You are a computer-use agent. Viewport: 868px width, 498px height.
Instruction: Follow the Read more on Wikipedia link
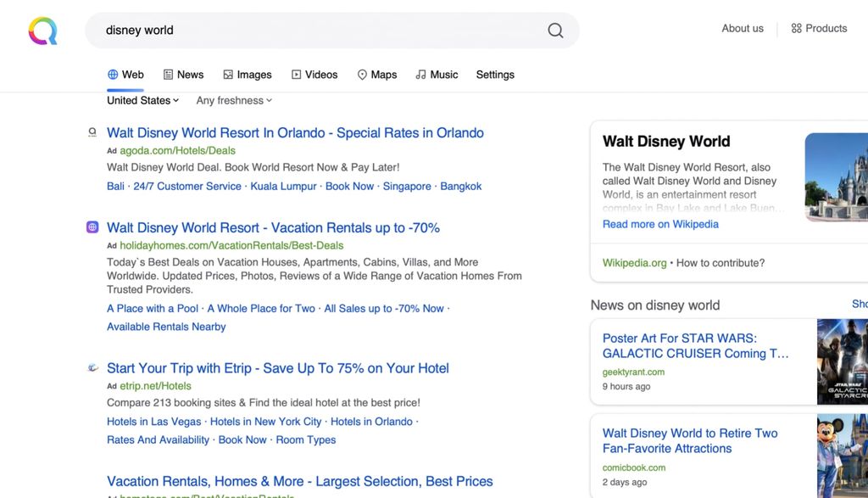[660, 224]
